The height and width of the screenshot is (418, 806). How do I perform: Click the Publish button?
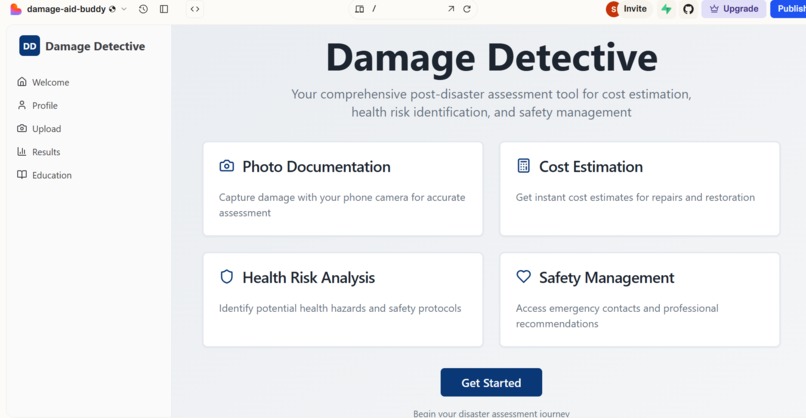point(788,9)
